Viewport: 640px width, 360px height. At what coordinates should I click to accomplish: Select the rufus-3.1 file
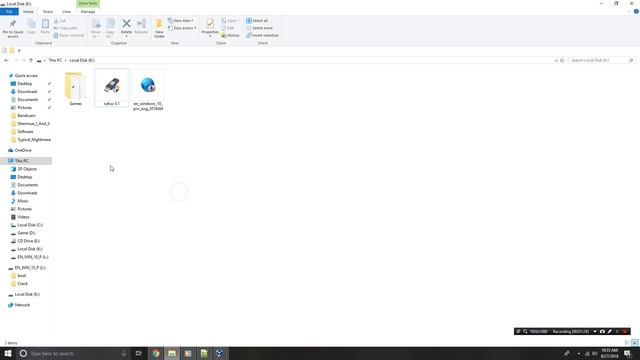111,88
